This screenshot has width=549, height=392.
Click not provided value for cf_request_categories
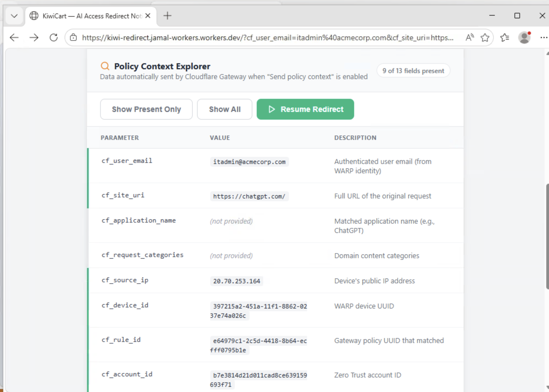click(231, 256)
